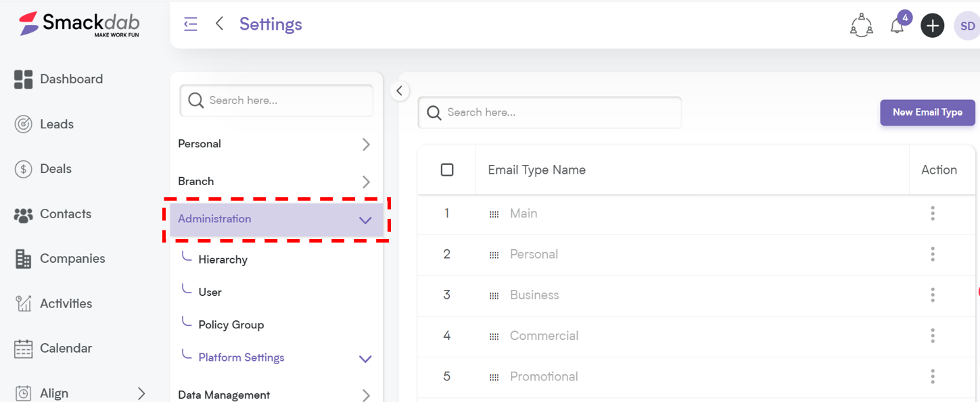The height and width of the screenshot is (402, 980).
Task: Open the three-dot action menu for Main
Action: tap(933, 213)
